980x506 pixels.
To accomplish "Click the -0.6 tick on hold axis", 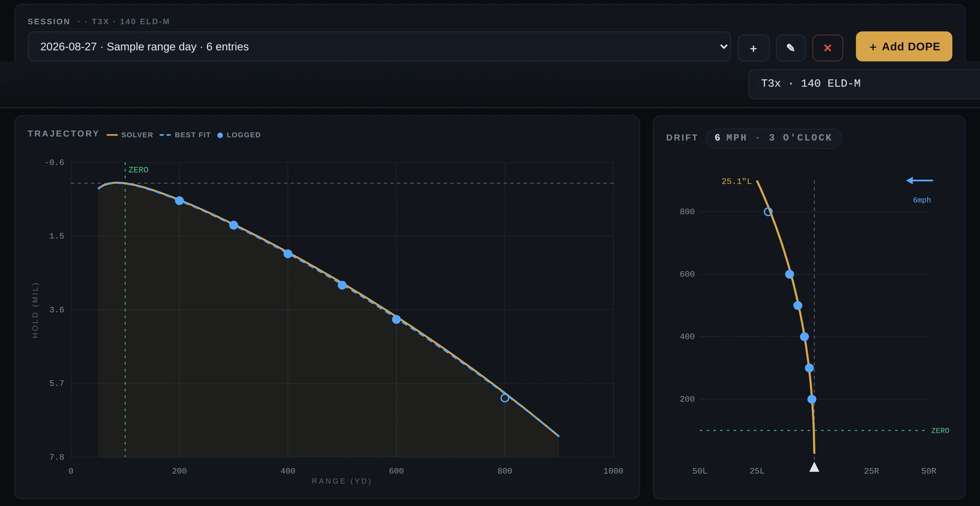I will click(54, 162).
